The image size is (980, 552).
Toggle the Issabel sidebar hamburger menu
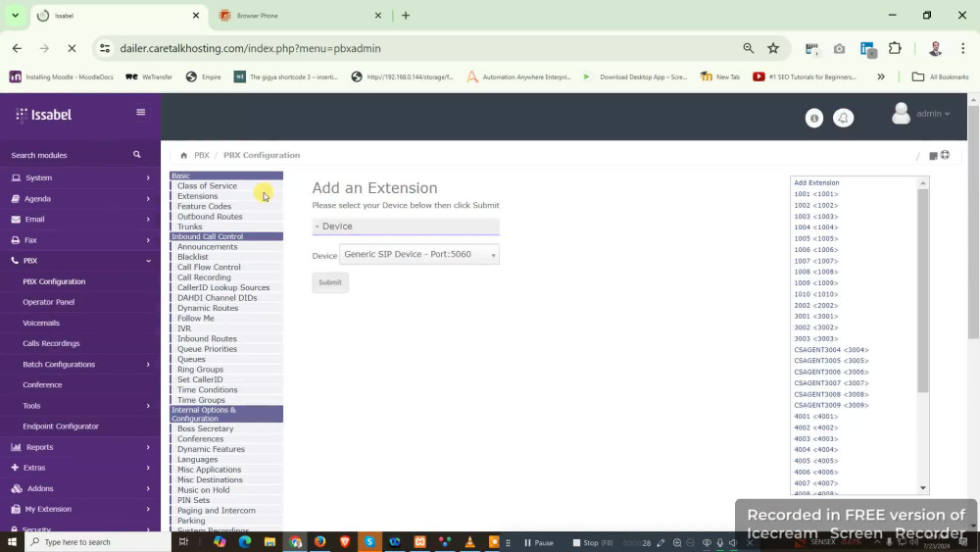(x=140, y=113)
